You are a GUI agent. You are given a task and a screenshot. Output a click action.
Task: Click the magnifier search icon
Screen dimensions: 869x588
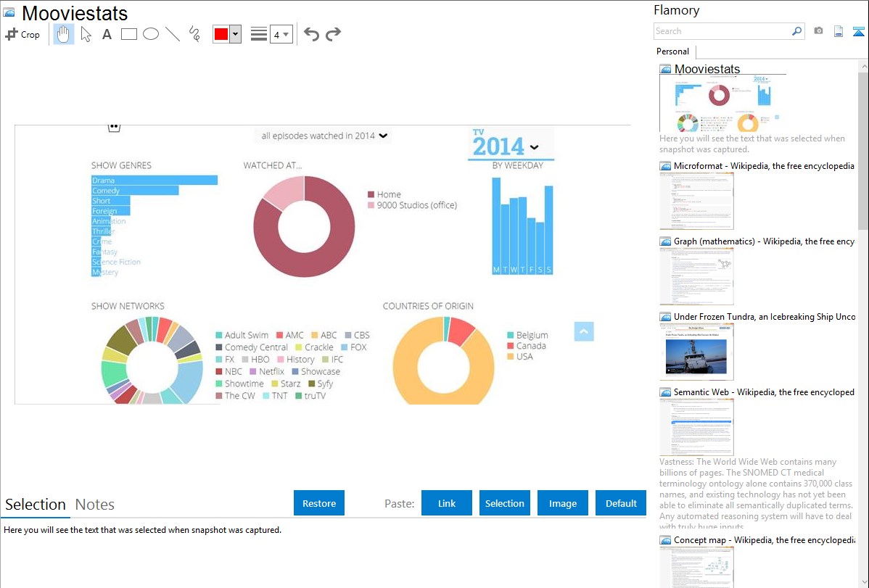pyautogui.click(x=796, y=31)
